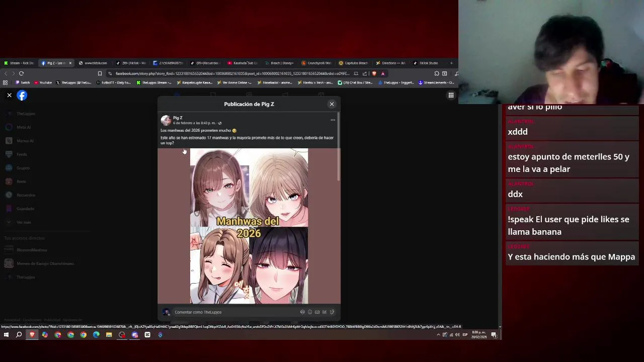
Task: Open Pig Z profile avatar on post
Action: pos(166,120)
